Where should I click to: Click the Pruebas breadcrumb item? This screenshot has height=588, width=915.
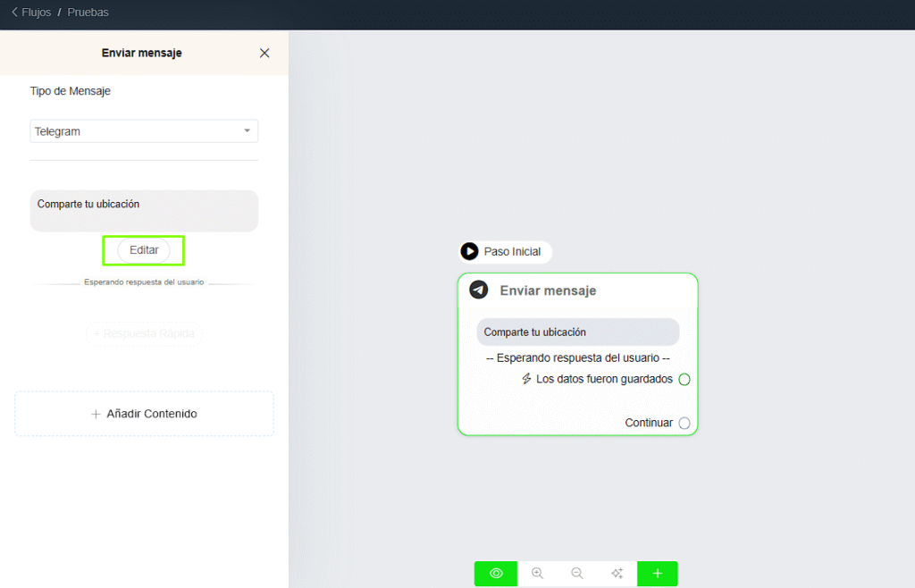pos(88,13)
